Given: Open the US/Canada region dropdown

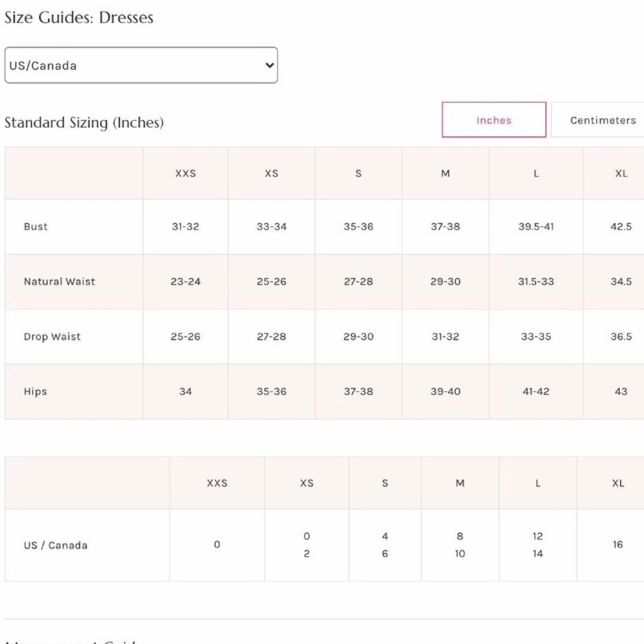Looking at the screenshot, I should (x=141, y=65).
